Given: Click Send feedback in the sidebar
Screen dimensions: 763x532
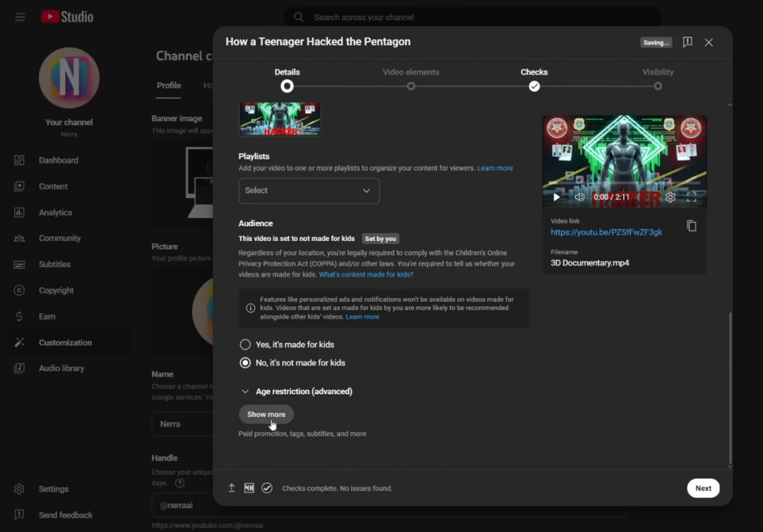Looking at the screenshot, I should 66,515.
